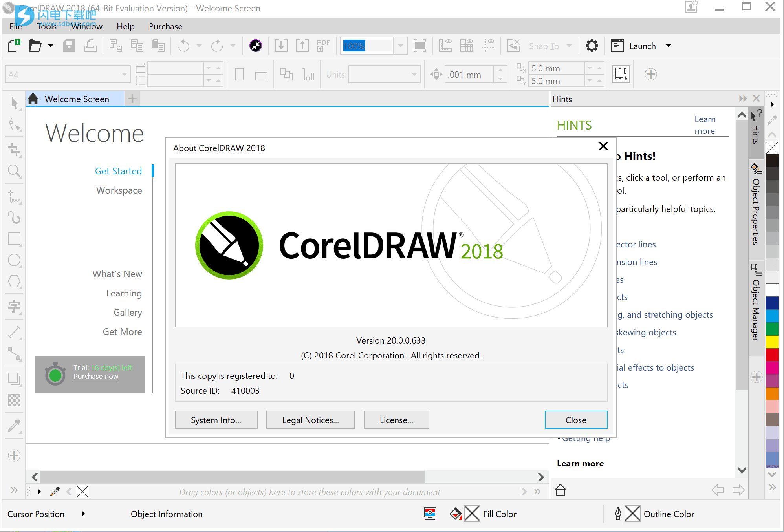Toggle Show Guidelines icon
The image size is (784, 532).
(488, 46)
